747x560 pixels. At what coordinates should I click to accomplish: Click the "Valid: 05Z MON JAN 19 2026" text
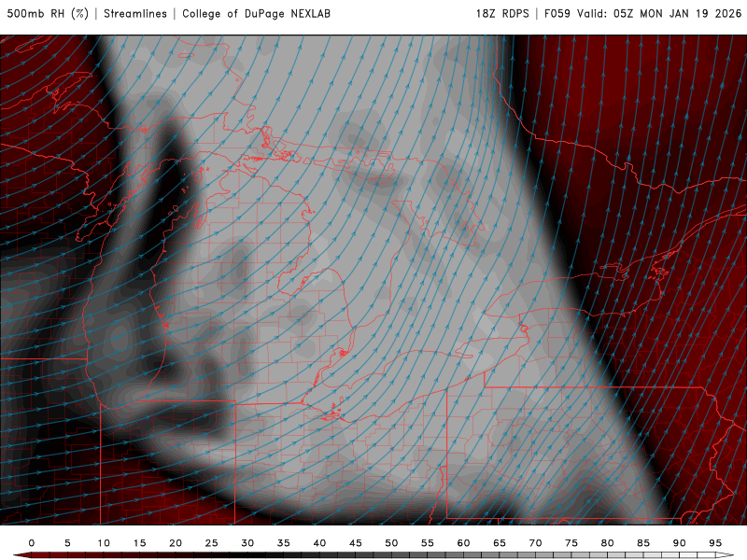pyautogui.click(x=659, y=14)
